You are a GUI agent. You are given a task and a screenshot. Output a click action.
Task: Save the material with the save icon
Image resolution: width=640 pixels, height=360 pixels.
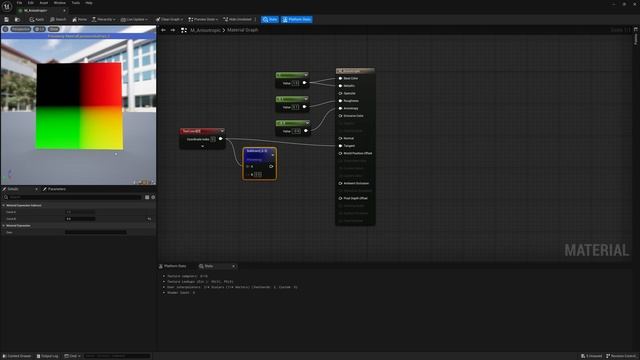point(7,20)
